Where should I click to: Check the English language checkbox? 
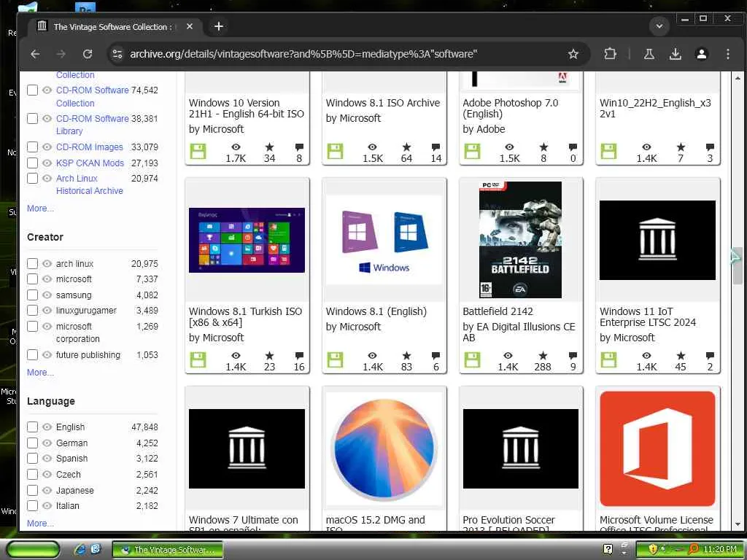click(32, 427)
